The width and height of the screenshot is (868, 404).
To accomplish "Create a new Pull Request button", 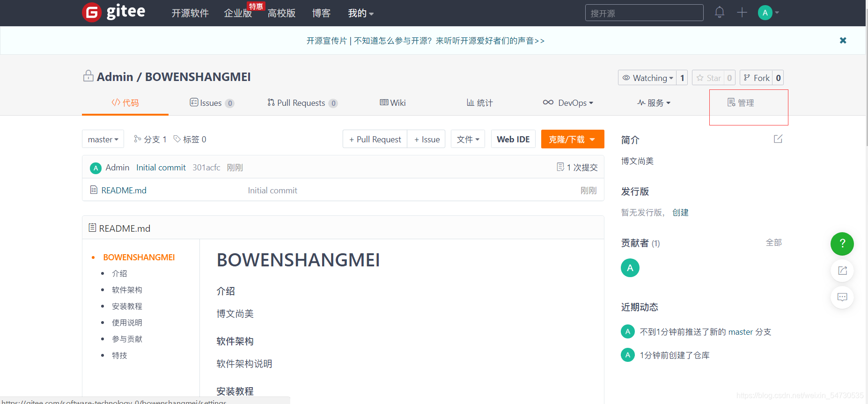I will 375,139.
